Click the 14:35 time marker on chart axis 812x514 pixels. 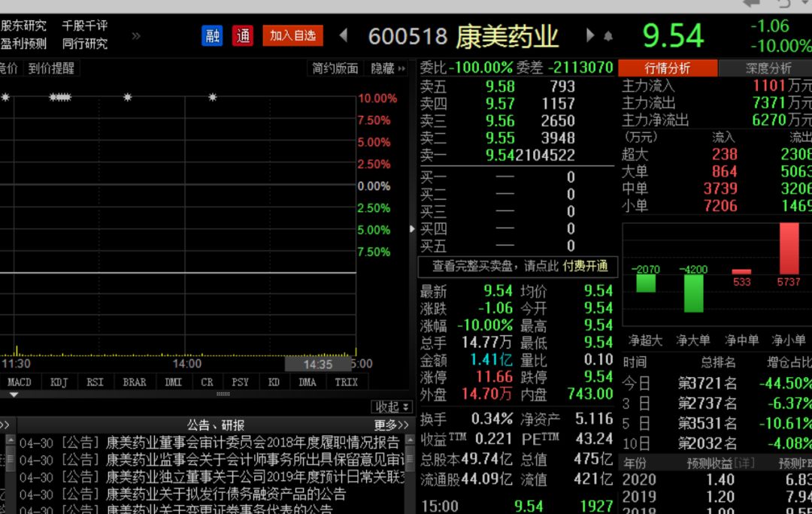[x=317, y=364]
